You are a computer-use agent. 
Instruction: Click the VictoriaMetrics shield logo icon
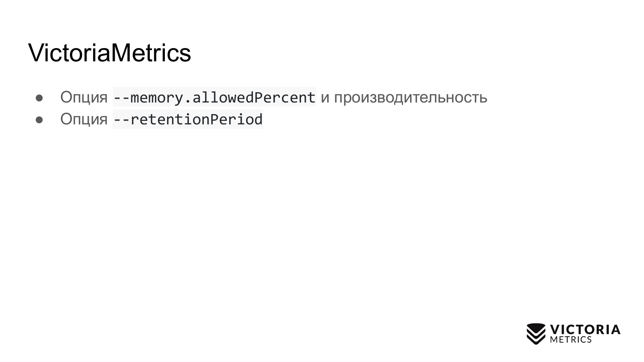(x=536, y=334)
